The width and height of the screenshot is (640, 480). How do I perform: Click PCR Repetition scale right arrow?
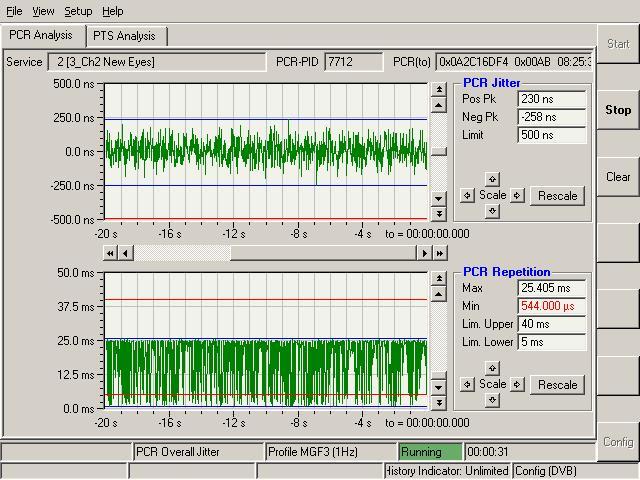(x=516, y=385)
